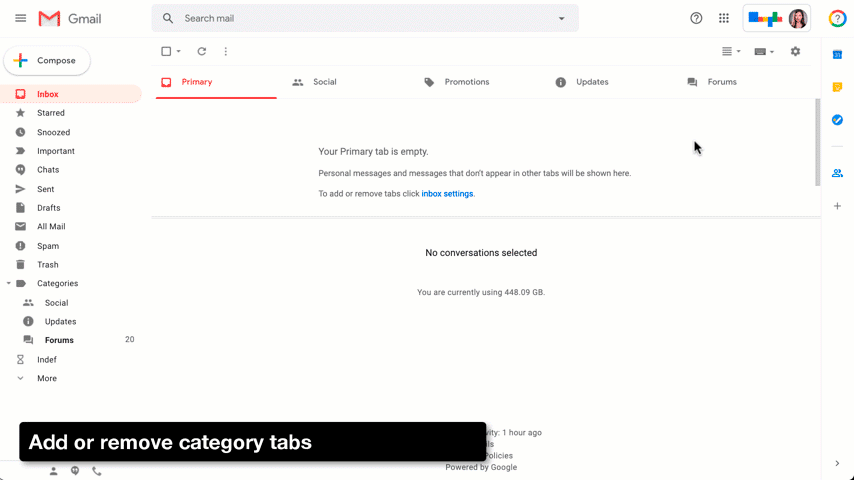This screenshot has width=854, height=480.
Task: Expand the split pane mode dropdown arrow
Action: (x=739, y=51)
